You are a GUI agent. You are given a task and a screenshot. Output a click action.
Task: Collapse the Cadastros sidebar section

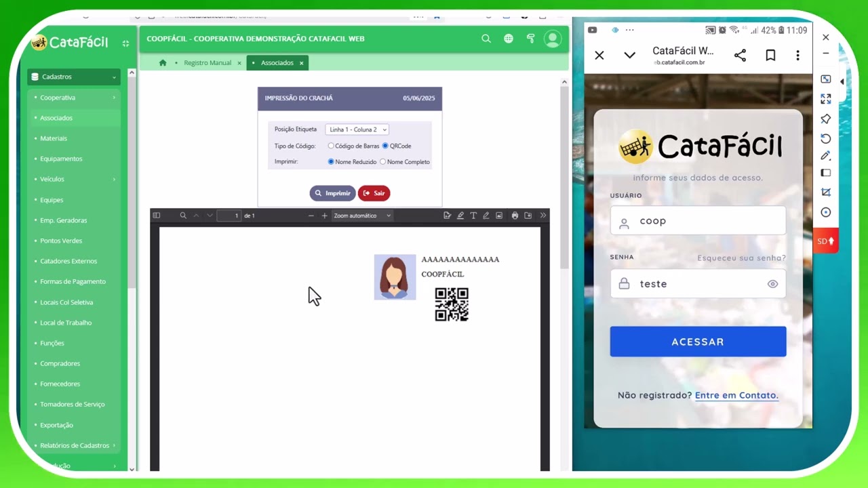point(74,77)
